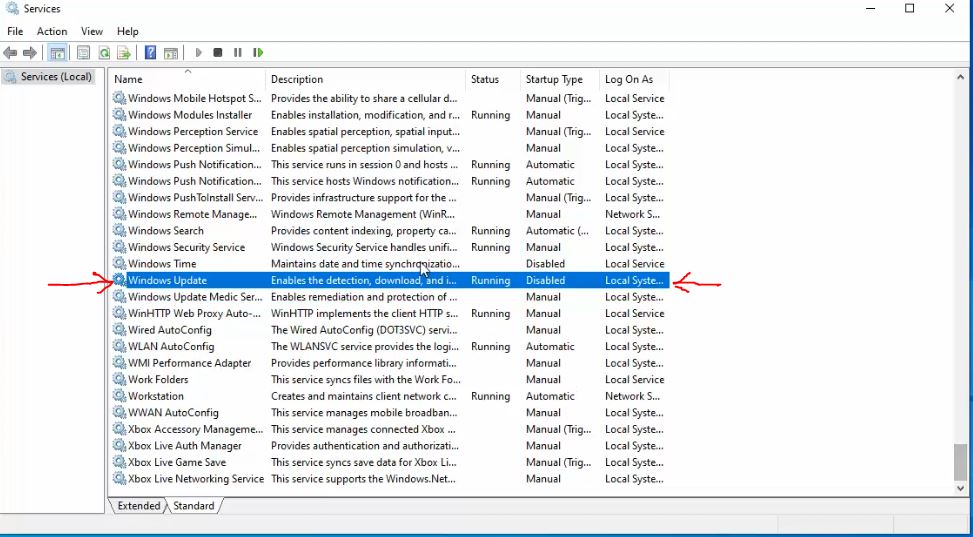Screen dimensions: 973x537
Task: Open the Action menu
Action: click(x=52, y=31)
